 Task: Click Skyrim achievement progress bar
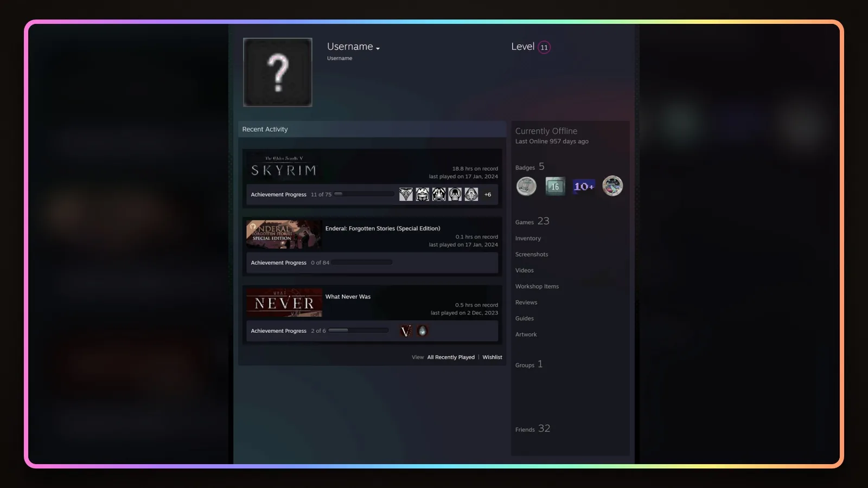(x=364, y=194)
